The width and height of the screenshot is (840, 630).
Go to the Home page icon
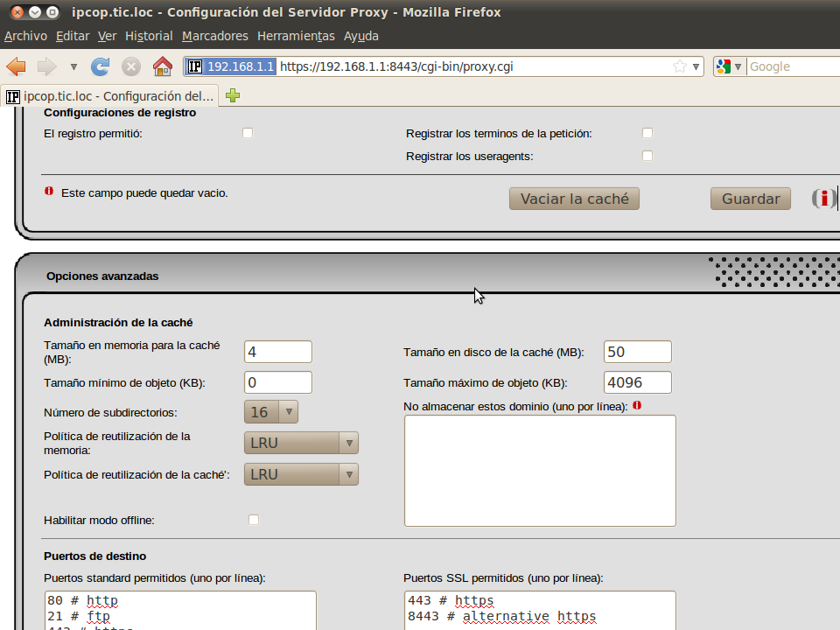point(162,66)
